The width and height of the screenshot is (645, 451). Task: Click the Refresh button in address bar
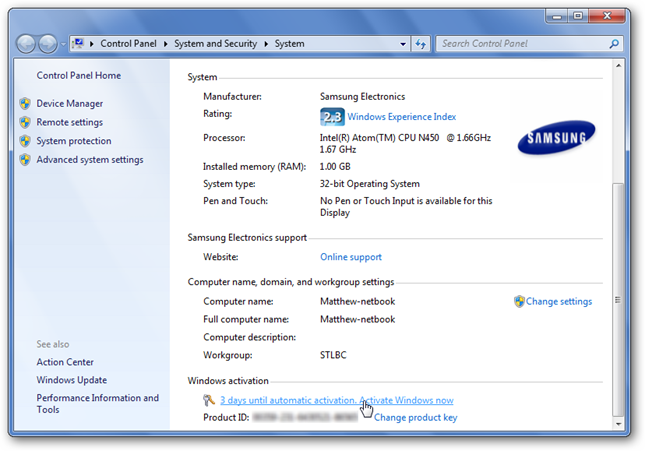(420, 44)
